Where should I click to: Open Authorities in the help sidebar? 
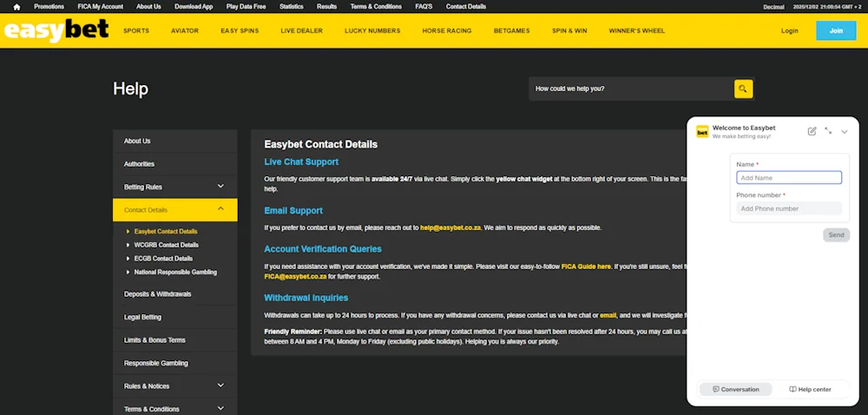coord(175,164)
